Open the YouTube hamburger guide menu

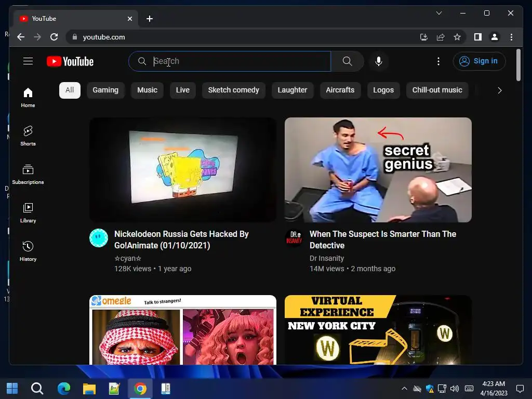click(28, 61)
